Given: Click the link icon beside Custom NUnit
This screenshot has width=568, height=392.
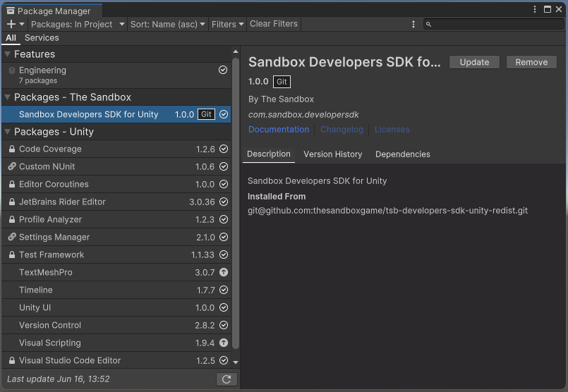Looking at the screenshot, I should click(12, 166).
